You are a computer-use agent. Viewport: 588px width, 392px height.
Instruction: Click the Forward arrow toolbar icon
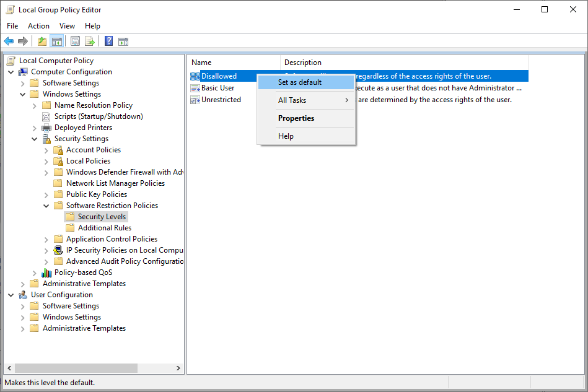23,41
